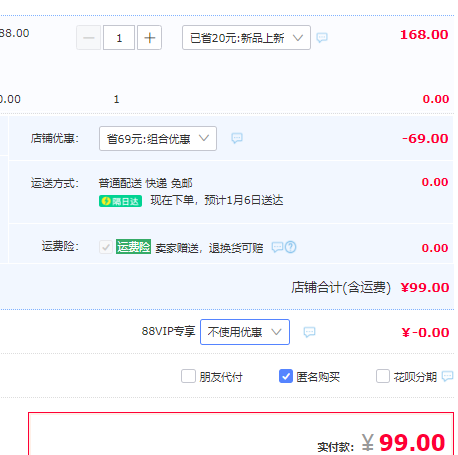Click the quantity input field
458x455 pixels.
tap(119, 38)
